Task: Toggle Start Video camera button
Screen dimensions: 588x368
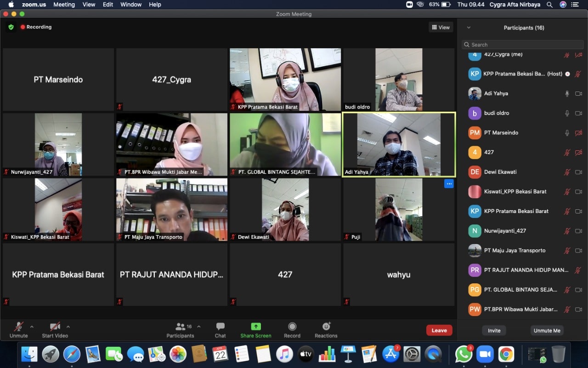Action: click(x=55, y=327)
